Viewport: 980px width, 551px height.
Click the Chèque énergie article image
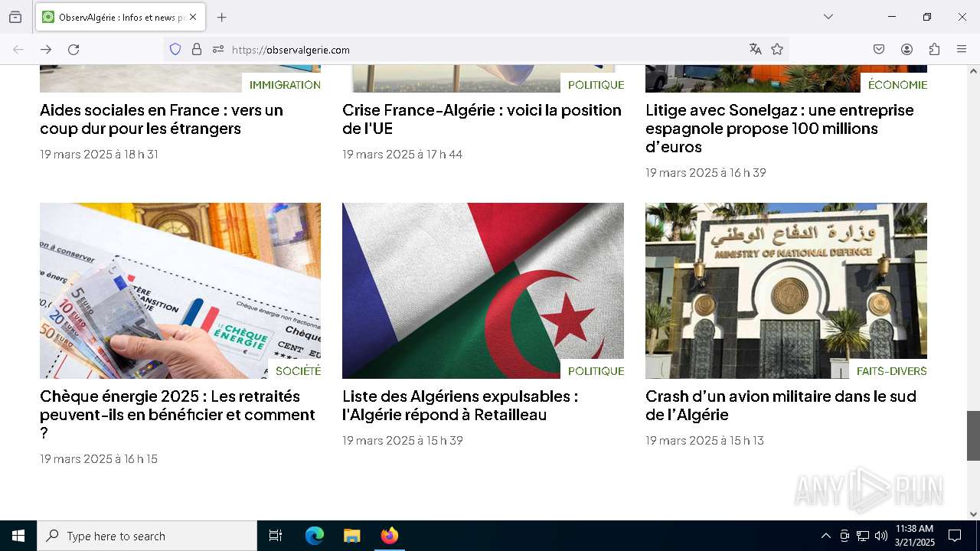coord(180,291)
